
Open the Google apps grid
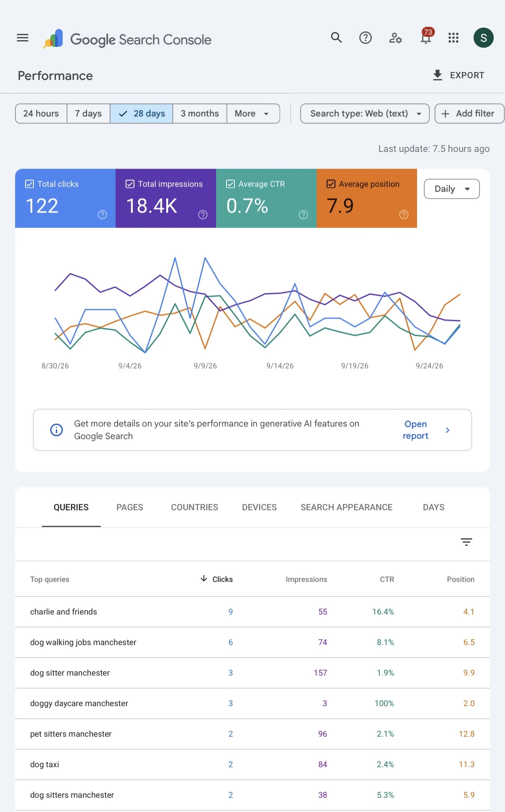point(453,38)
